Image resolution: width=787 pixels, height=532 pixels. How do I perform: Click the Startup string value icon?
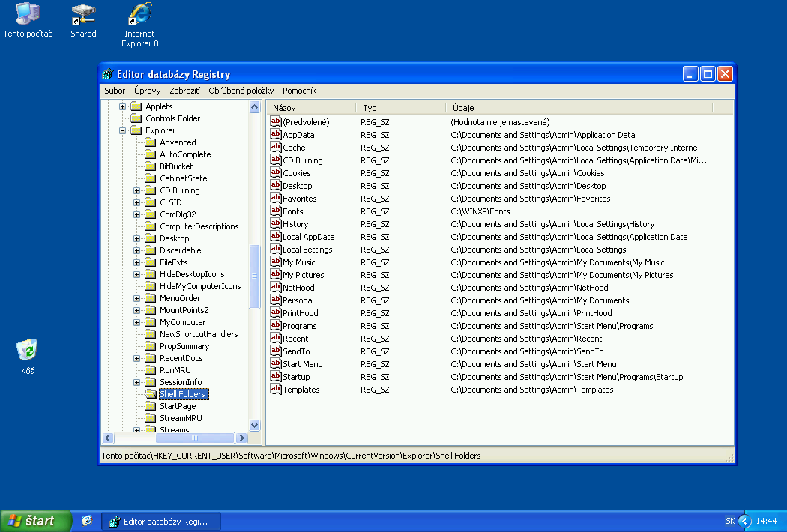(x=275, y=377)
